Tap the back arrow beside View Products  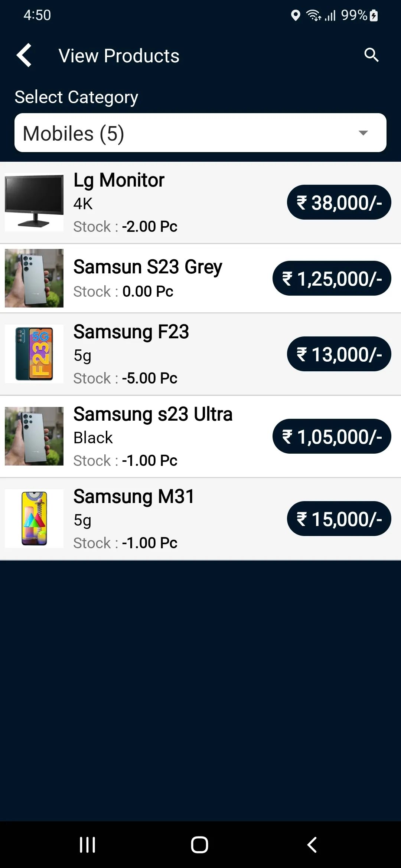pos(24,56)
